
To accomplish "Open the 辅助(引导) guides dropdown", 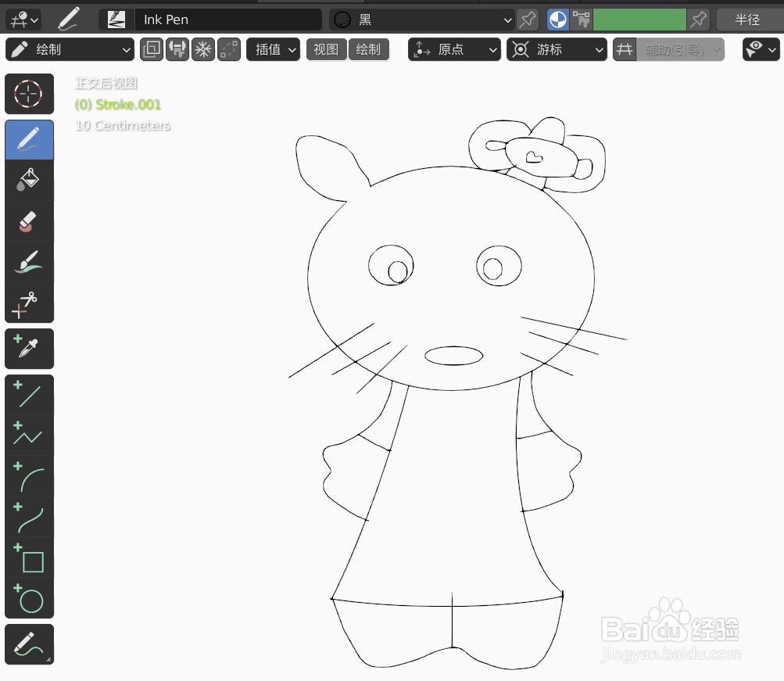I will (x=681, y=49).
